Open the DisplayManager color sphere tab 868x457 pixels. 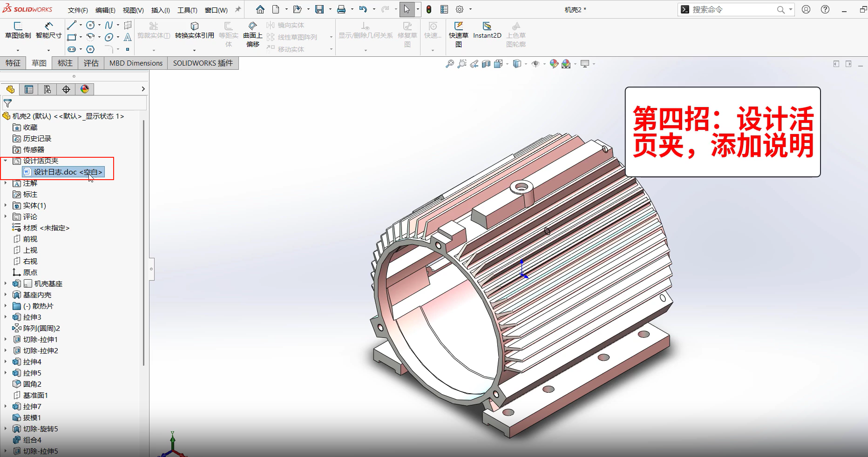(85, 89)
